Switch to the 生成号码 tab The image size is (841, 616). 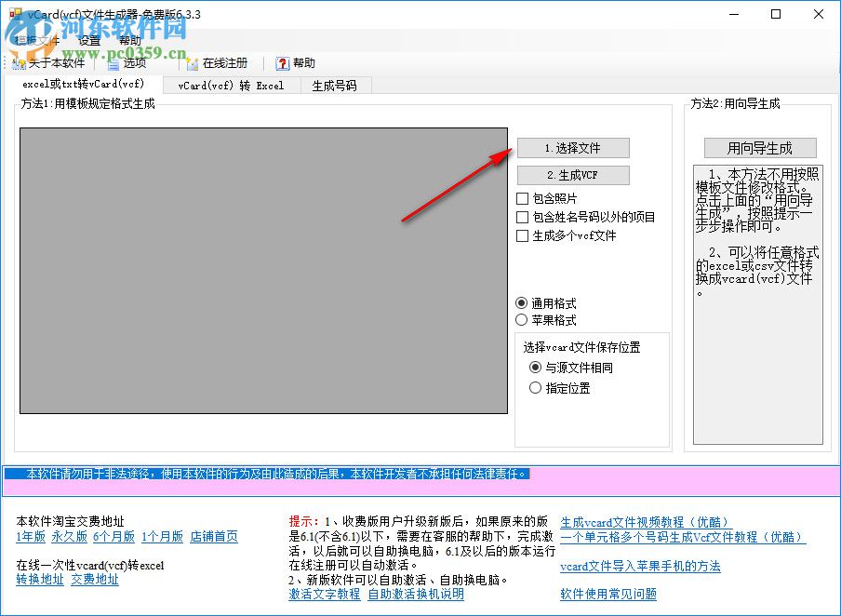tap(336, 85)
